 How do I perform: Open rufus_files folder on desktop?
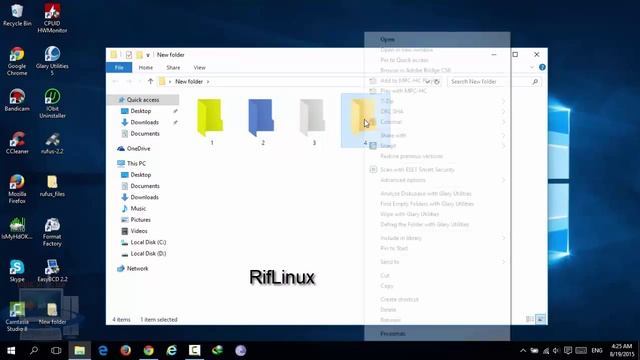[x=52, y=185]
